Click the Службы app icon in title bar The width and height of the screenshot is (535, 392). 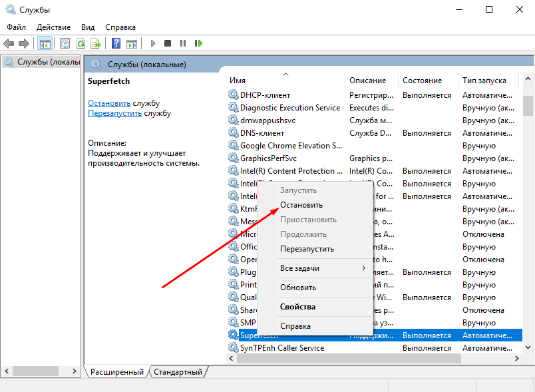coord(10,9)
